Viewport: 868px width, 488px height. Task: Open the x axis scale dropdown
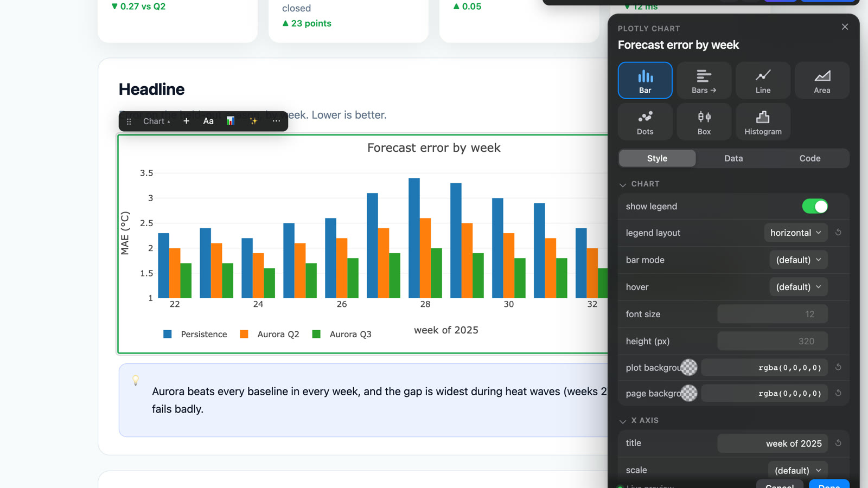[798, 470]
